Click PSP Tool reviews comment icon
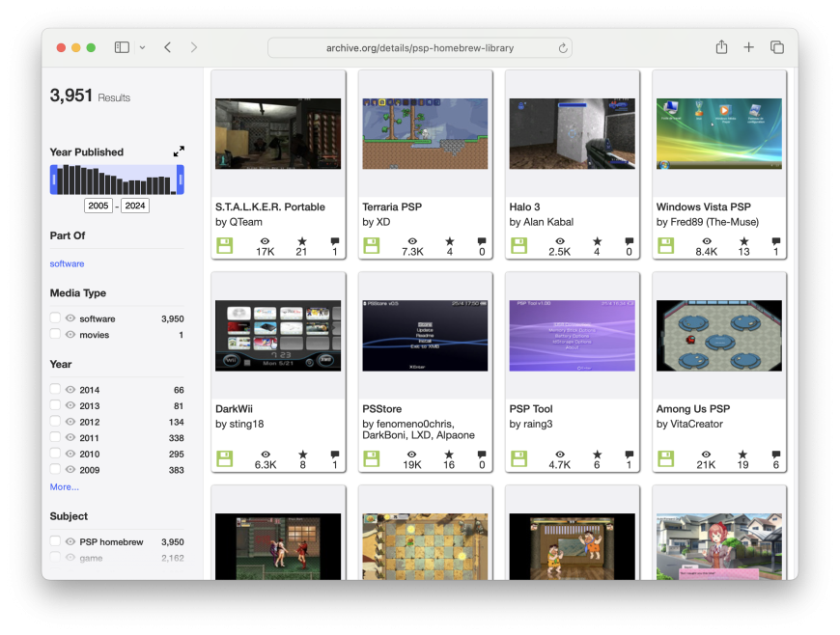This screenshot has width=840, height=635. 629,455
